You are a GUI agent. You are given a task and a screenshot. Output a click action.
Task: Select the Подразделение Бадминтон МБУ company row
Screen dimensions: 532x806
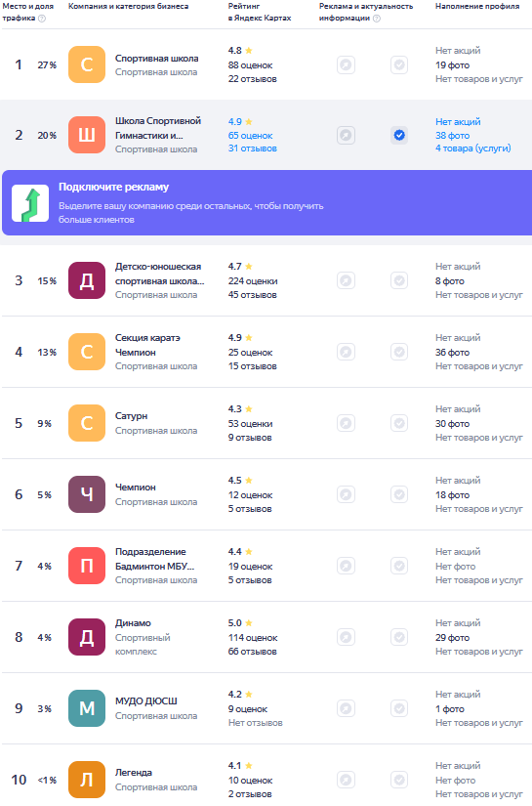tap(266, 566)
